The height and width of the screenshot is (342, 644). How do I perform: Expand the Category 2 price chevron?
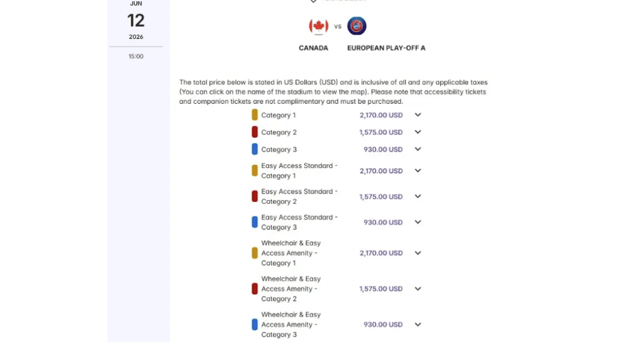tap(418, 132)
